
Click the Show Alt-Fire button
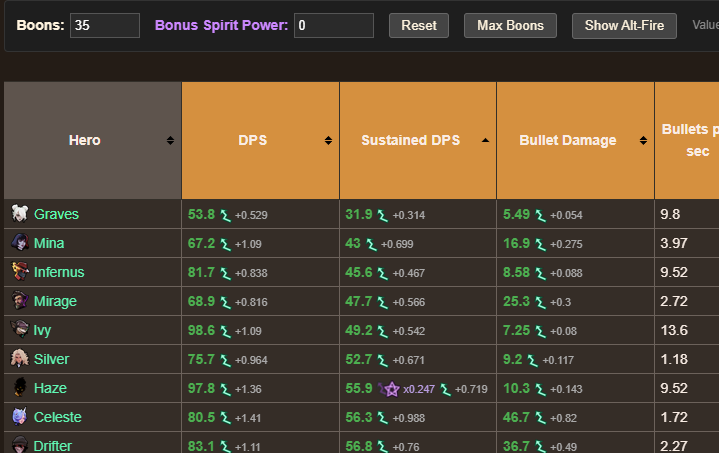click(624, 26)
